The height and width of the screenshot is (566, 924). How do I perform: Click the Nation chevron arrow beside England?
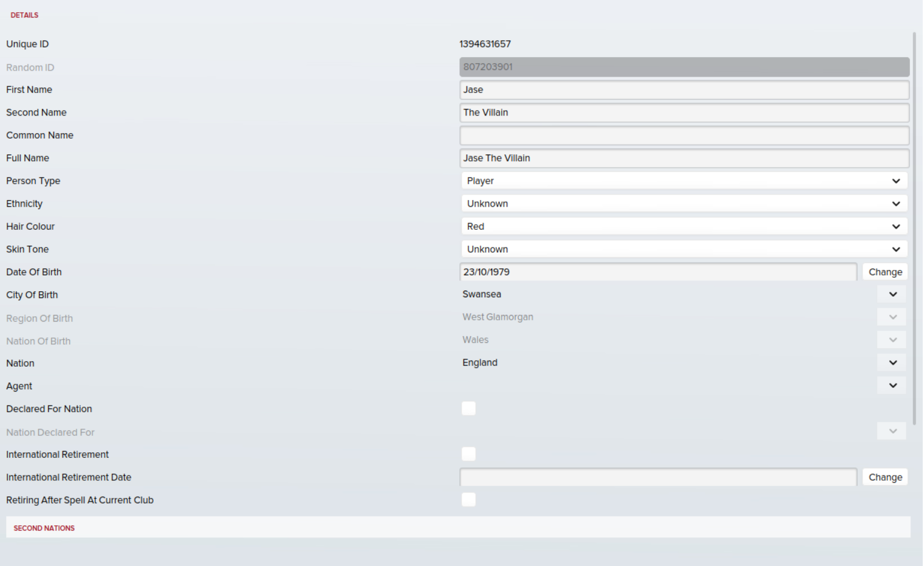(892, 363)
